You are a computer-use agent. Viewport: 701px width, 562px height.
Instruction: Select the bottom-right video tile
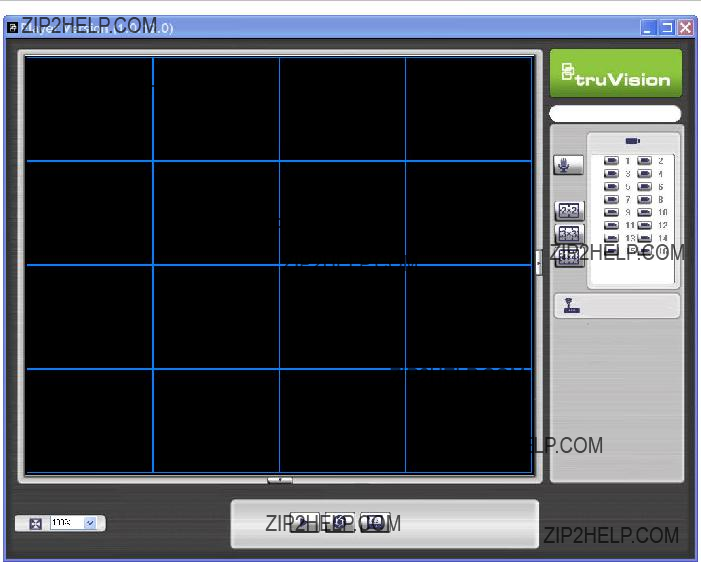(469, 421)
